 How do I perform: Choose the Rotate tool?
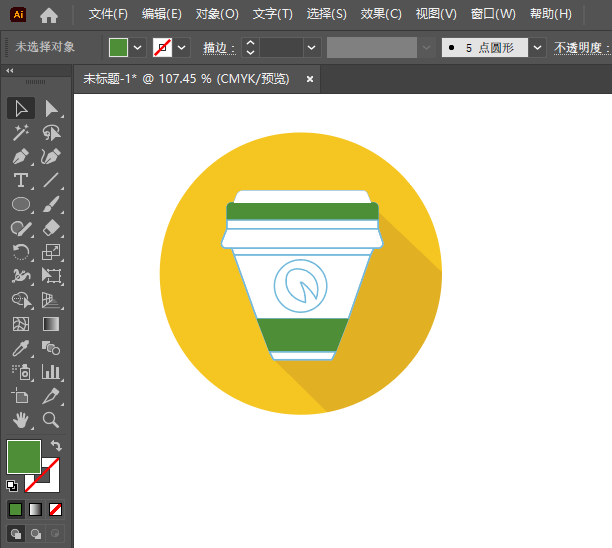pyautogui.click(x=21, y=252)
